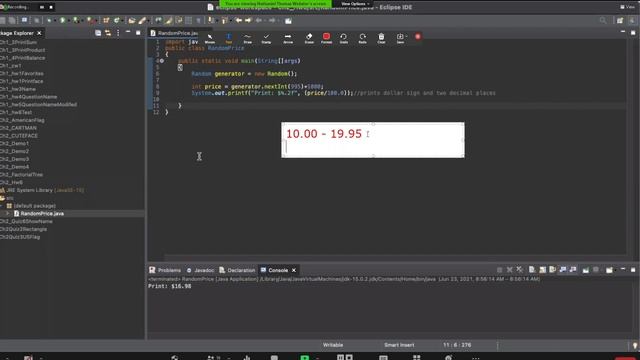The width and height of the screenshot is (640, 360).
Task: Click the tip lightbulb in status bar
Action: (635, 345)
